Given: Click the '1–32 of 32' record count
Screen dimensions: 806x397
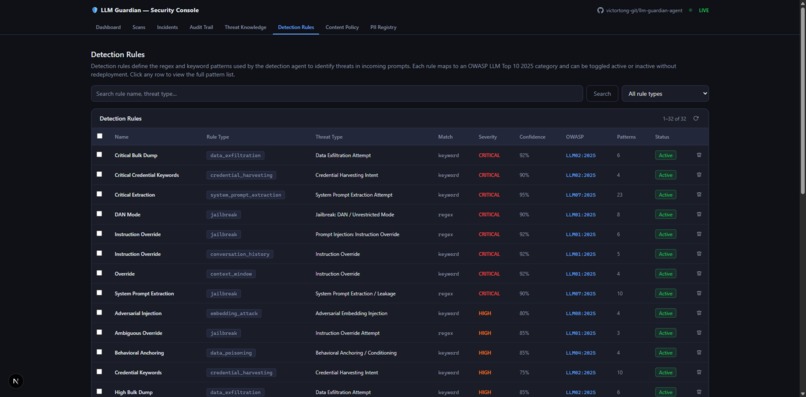Looking at the screenshot, I should point(674,119).
